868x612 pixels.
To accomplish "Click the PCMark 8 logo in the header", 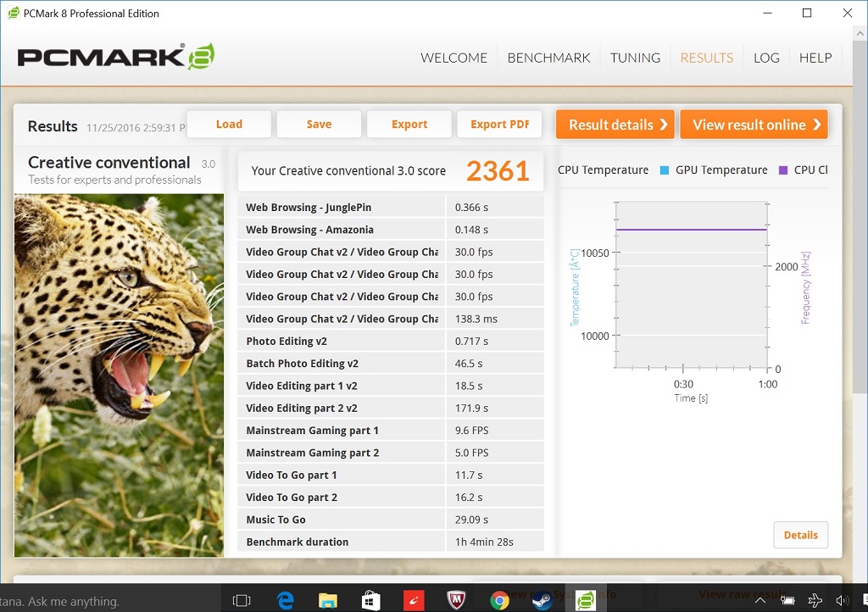I will point(115,57).
